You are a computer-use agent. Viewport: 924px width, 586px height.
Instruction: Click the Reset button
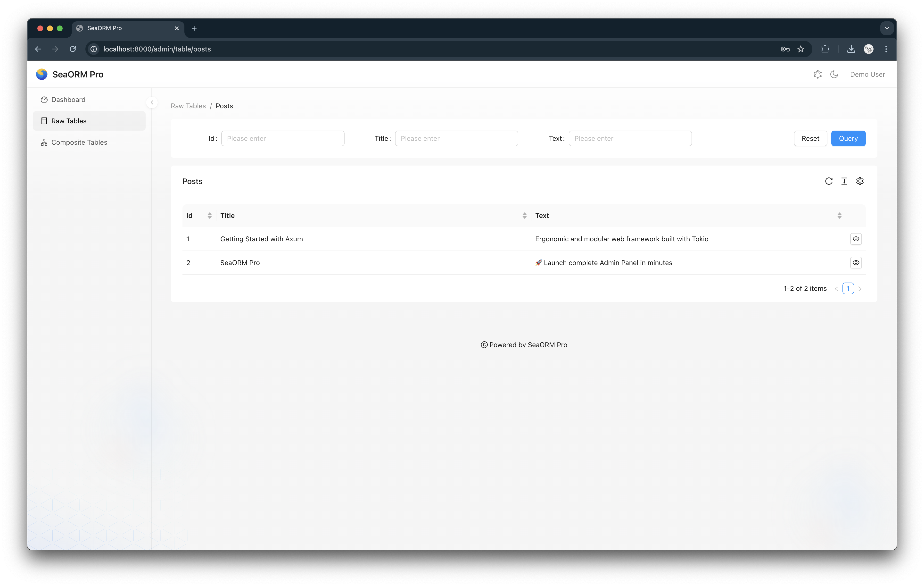click(x=810, y=139)
